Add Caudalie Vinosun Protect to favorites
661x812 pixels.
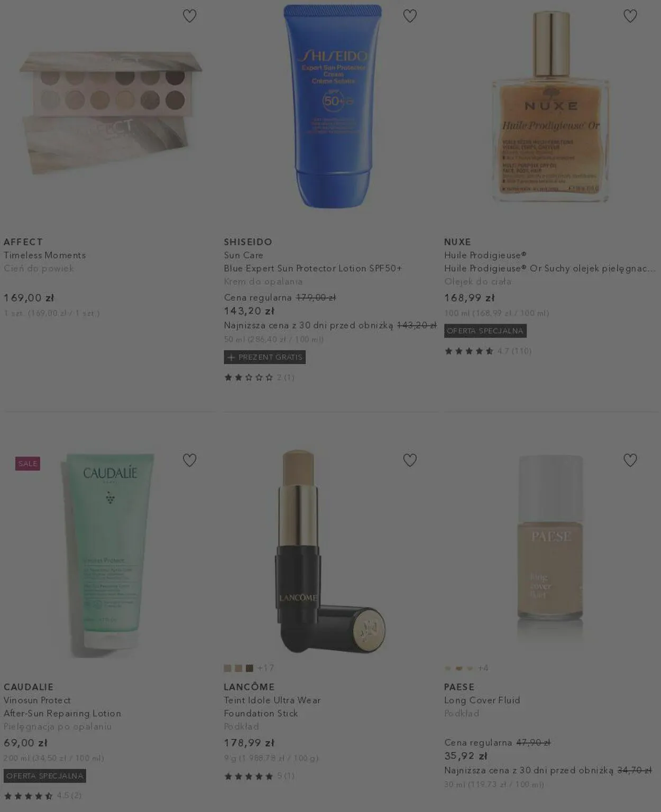189,460
